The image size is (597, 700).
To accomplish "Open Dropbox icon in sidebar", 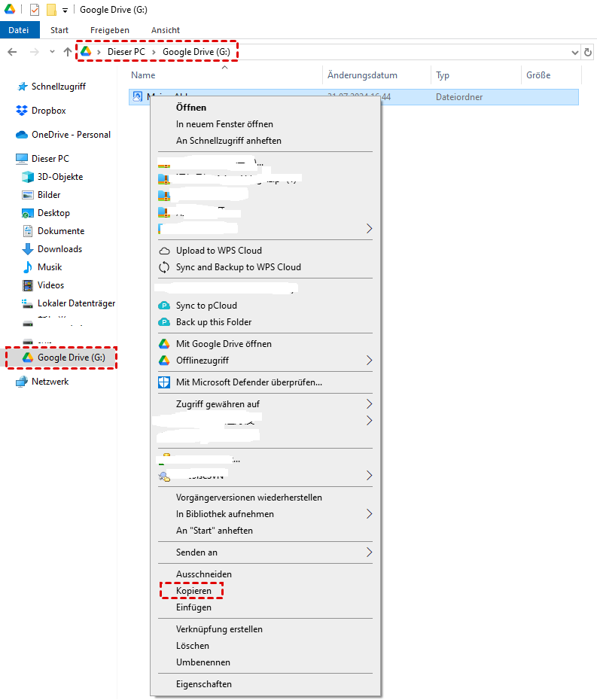I will coord(21,110).
